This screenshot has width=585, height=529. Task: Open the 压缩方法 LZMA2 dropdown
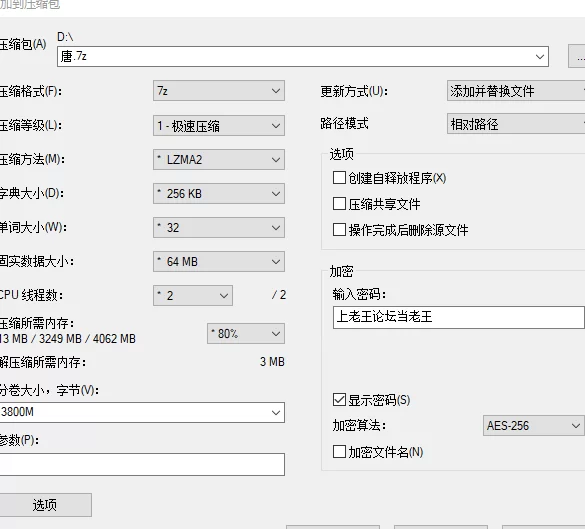[x=219, y=160]
